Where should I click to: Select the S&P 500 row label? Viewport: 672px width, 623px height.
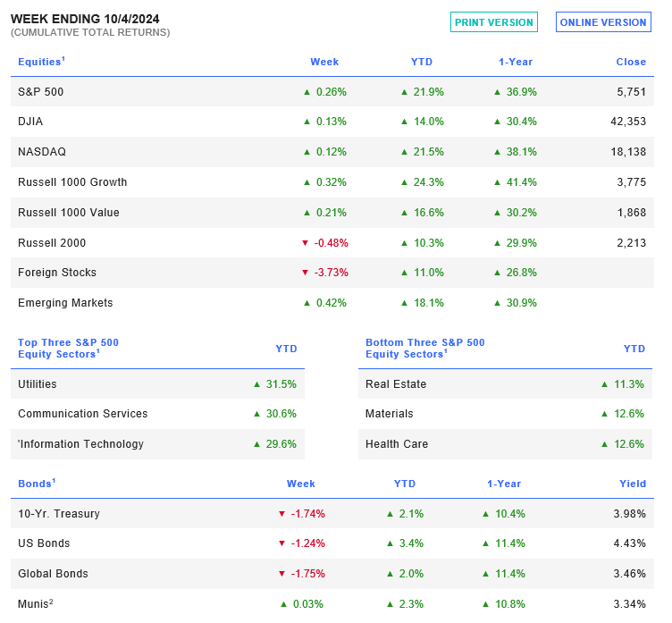[x=41, y=92]
